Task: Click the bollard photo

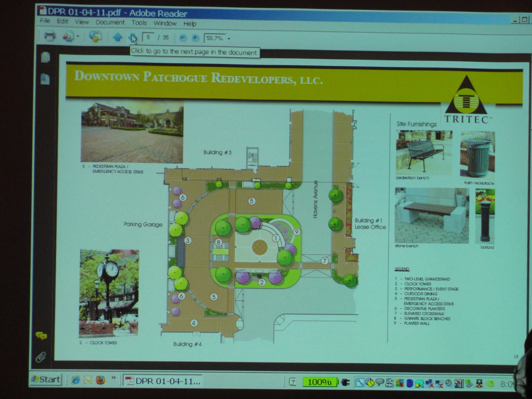Action: pyautogui.click(x=485, y=216)
